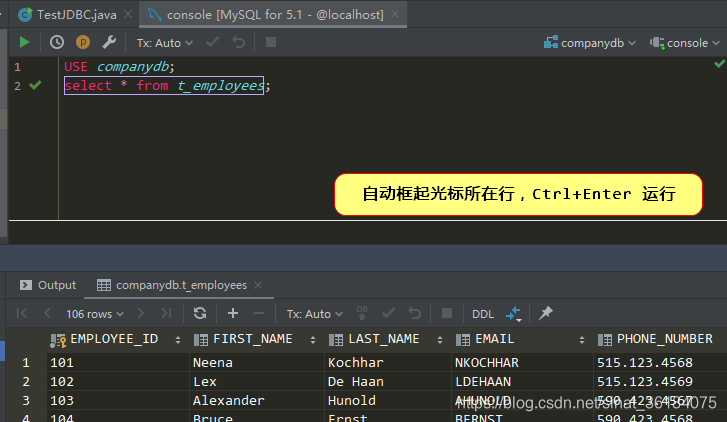Viewport: 727px width, 422px height.
Task: Sort by the LAST_NAME column header
Action: tap(383, 339)
